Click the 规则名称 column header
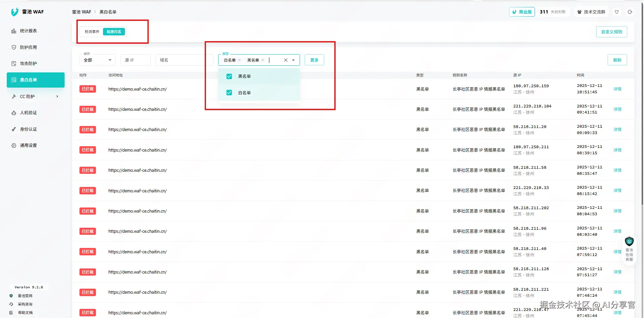Image resolution: width=644 pixels, height=318 pixels. [460, 75]
